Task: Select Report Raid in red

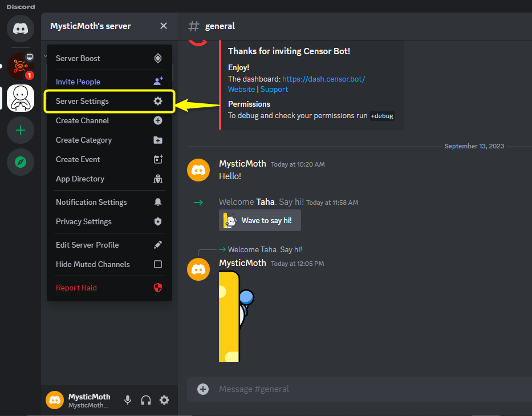Action: click(109, 288)
